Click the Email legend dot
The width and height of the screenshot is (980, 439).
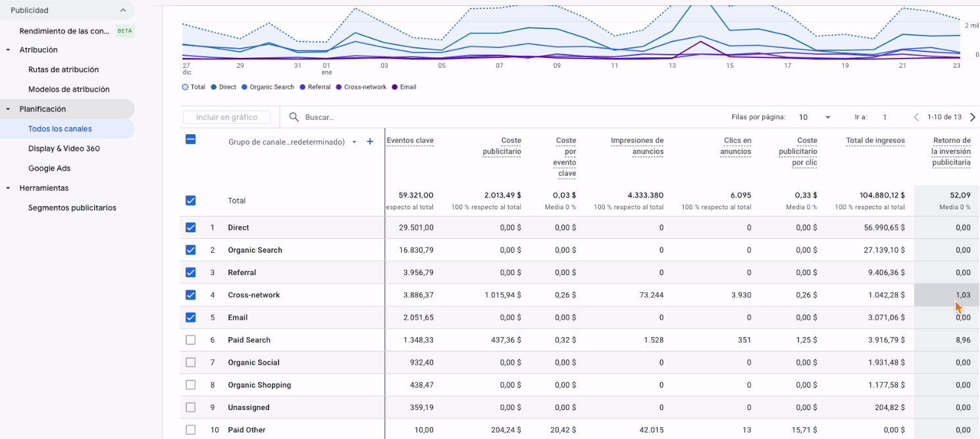click(x=395, y=87)
